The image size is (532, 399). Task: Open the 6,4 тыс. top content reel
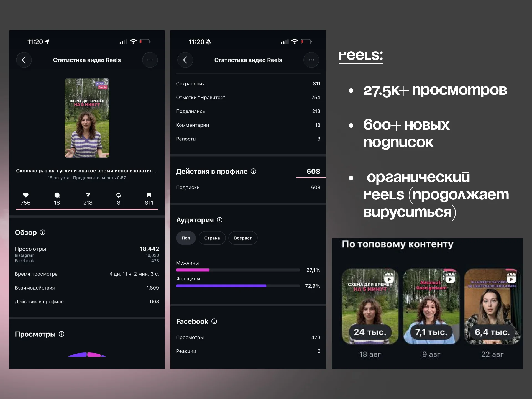(x=492, y=306)
